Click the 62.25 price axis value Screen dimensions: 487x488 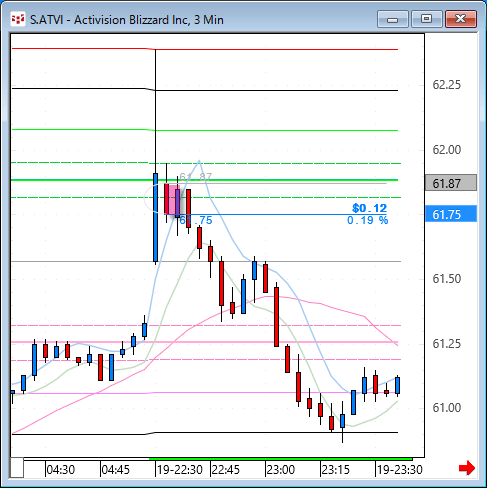point(447,85)
